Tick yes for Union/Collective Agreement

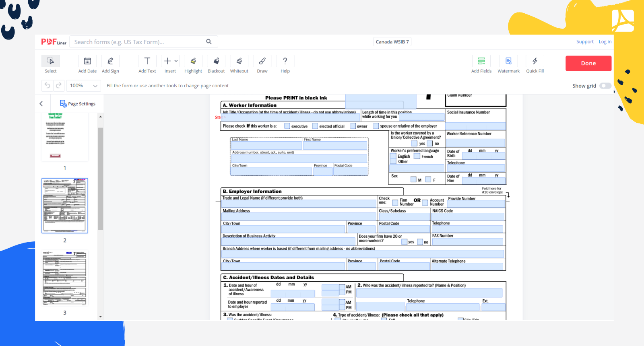tap(415, 143)
